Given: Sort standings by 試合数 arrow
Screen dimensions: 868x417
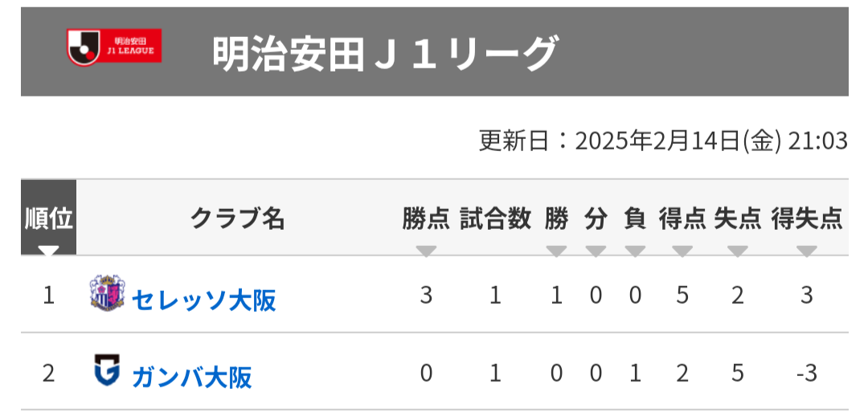Looking at the screenshot, I should pyautogui.click(x=495, y=251).
